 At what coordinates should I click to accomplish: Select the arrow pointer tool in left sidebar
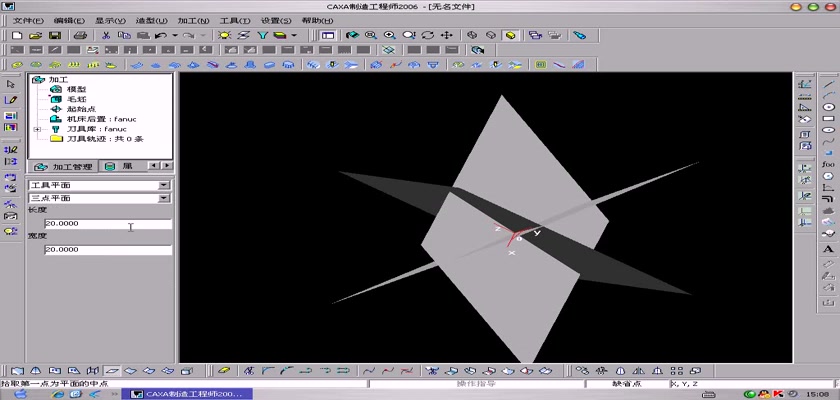pos(10,84)
